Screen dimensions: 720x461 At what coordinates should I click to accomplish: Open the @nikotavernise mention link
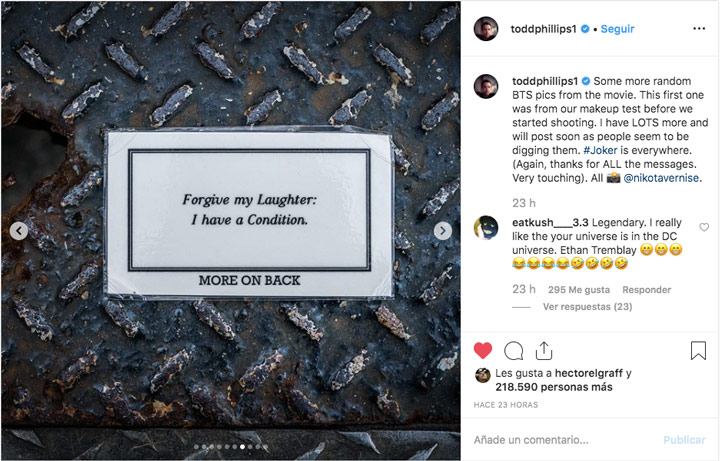661,178
